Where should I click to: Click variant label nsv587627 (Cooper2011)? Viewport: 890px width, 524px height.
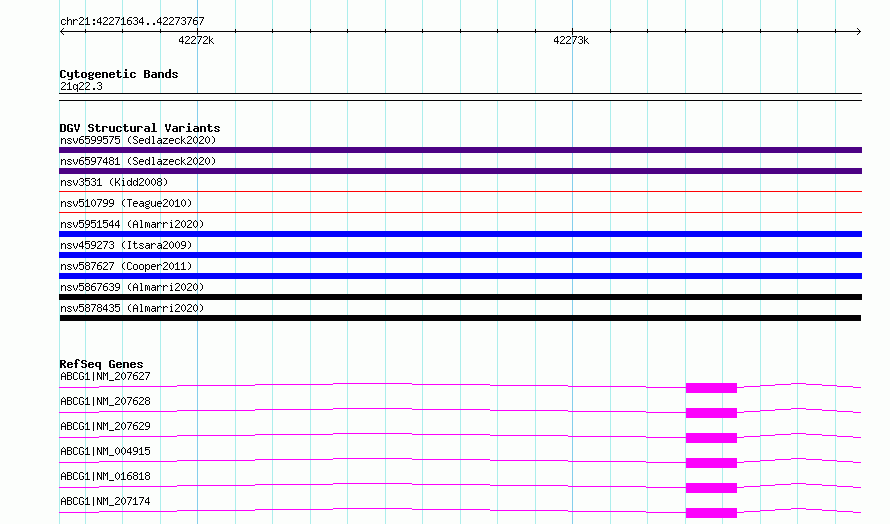click(x=126, y=266)
